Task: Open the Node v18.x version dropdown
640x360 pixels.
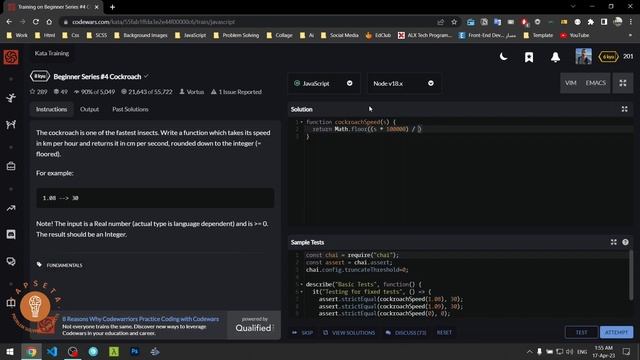Action: pyautogui.click(x=403, y=83)
